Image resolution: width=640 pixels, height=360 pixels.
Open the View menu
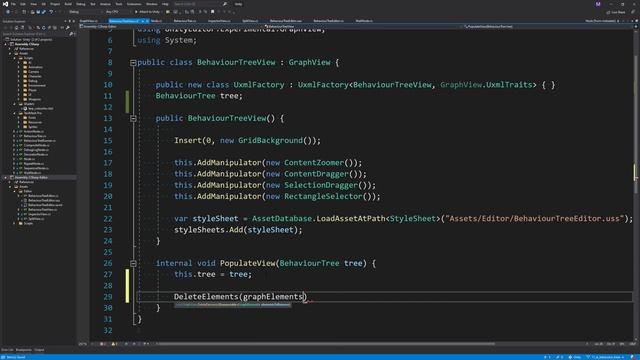[x=33, y=4]
